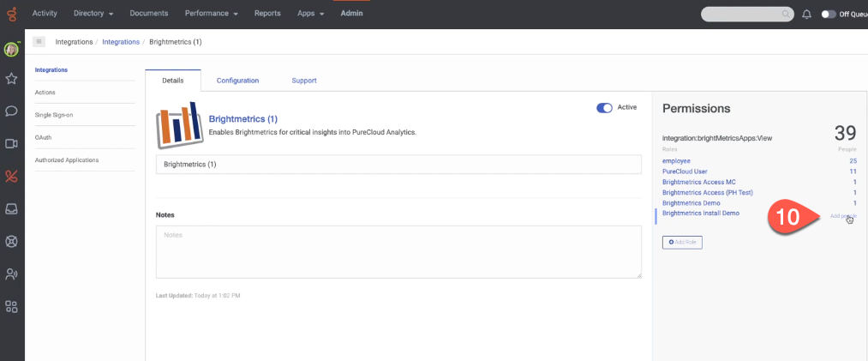
Task: Open the user avatar profile
Action: coord(12,49)
